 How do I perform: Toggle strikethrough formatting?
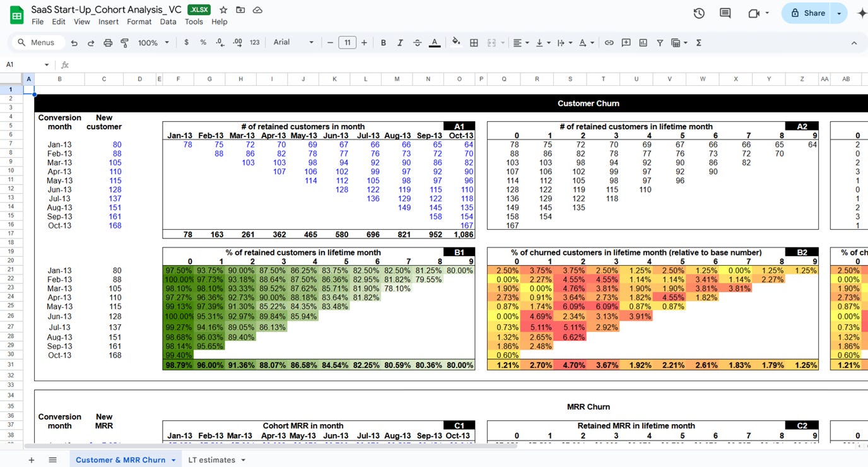(417, 42)
